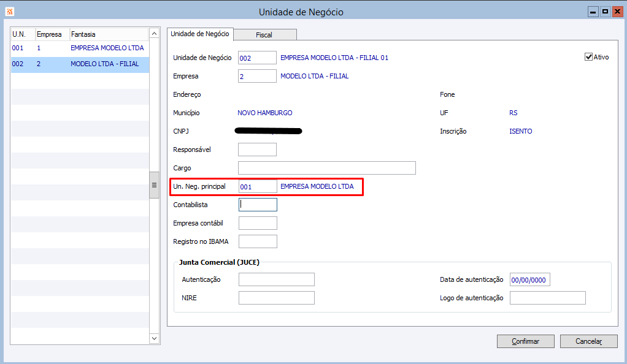Switch to the Fiscal tab

tap(265, 35)
